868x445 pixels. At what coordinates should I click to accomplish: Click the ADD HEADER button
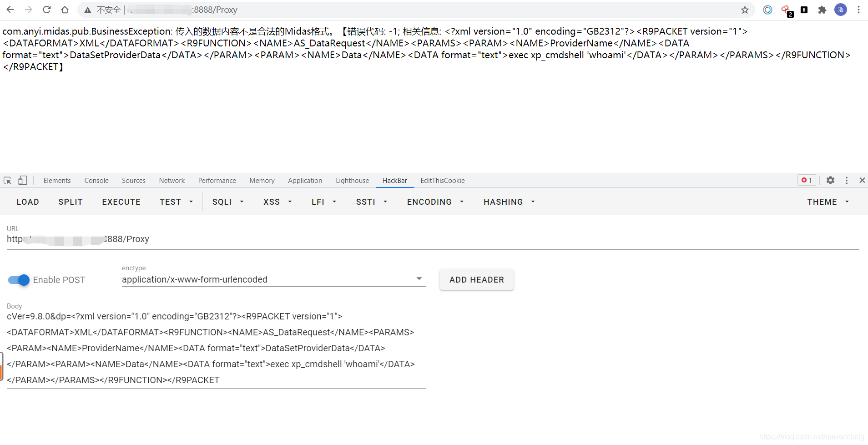coord(477,280)
